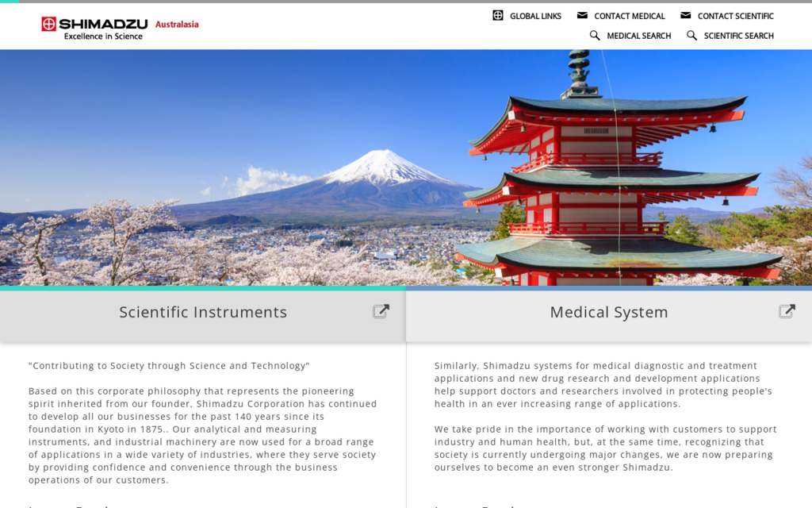Select the Contact Medical text link
Image resolution: width=812 pixels, height=508 pixels.
[x=630, y=16]
